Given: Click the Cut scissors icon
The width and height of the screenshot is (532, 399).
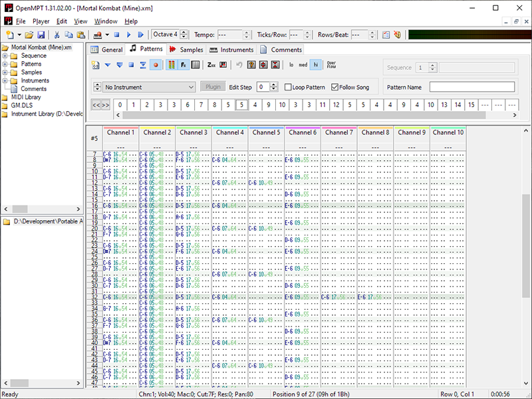Looking at the screenshot, I should click(x=57, y=35).
